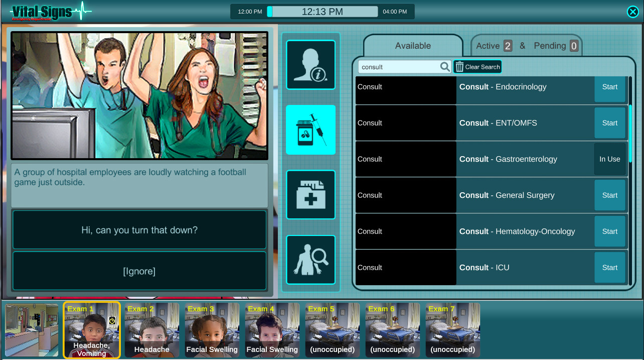Click the search magnifier in the consult list
Image resolution: width=644 pixels, height=360 pixels.
click(444, 66)
